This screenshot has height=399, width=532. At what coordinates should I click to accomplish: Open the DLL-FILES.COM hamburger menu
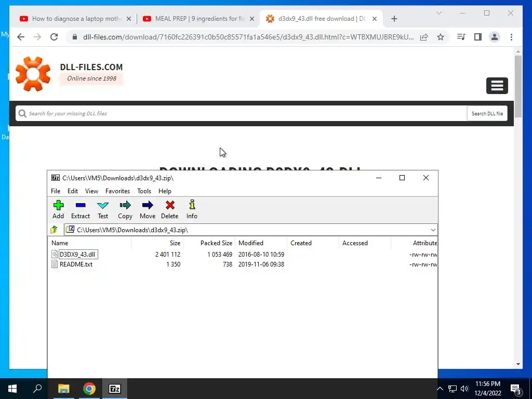tap(497, 86)
